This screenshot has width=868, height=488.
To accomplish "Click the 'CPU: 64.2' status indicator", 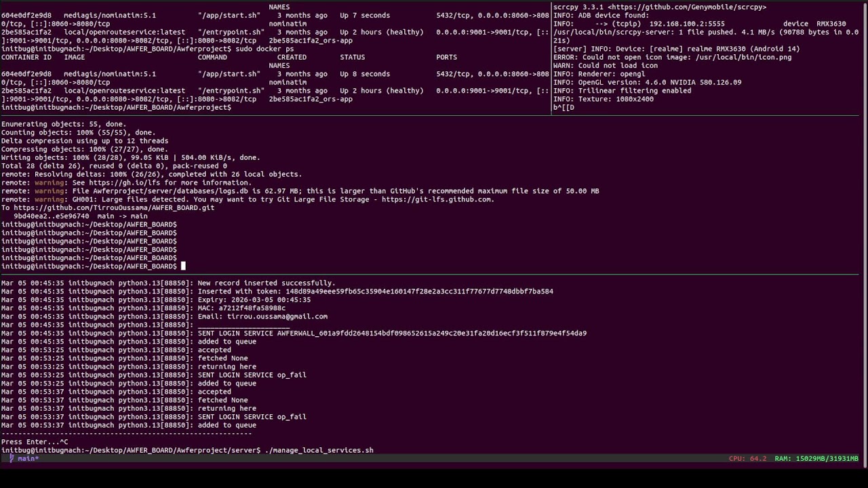I will coord(747,459).
